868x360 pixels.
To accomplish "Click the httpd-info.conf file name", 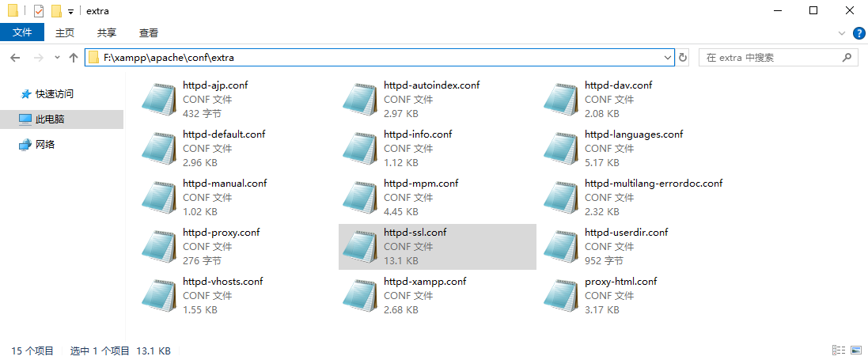I will 418,134.
